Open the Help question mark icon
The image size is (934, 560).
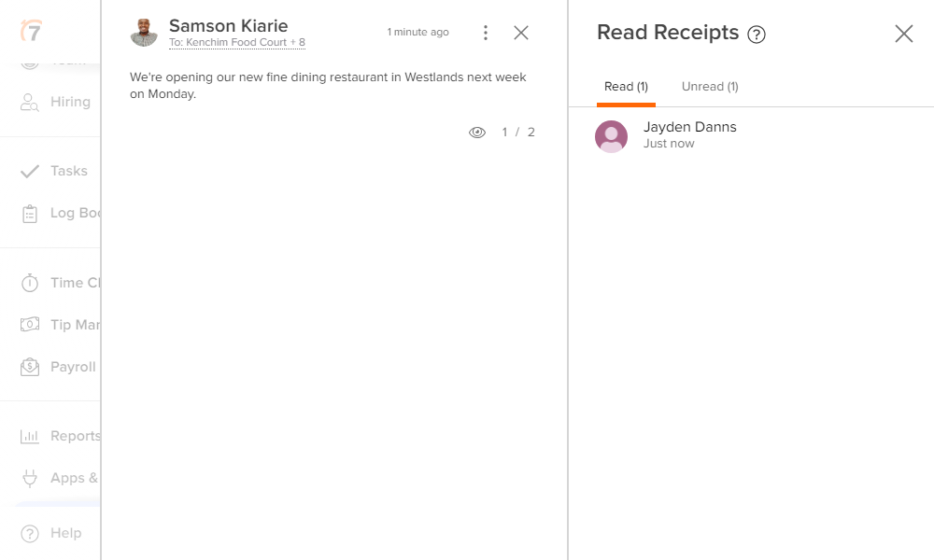point(30,533)
